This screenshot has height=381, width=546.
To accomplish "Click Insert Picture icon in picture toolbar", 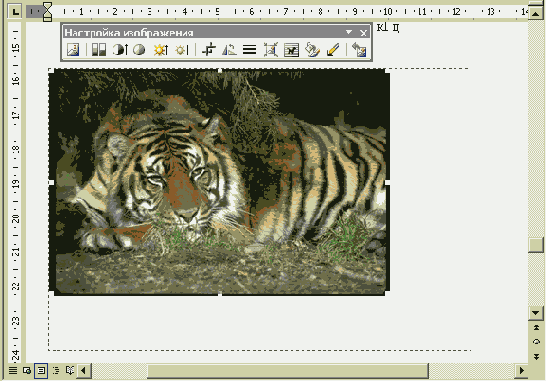I will [73, 50].
